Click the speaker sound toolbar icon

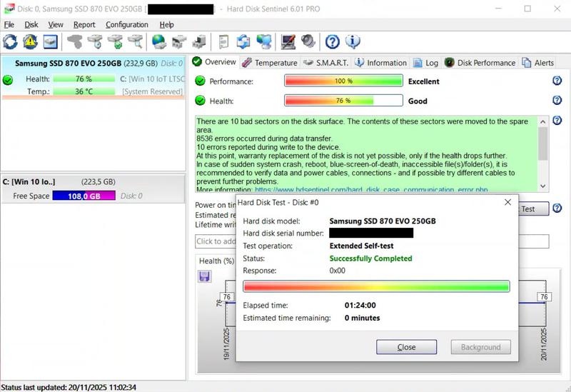click(308, 41)
